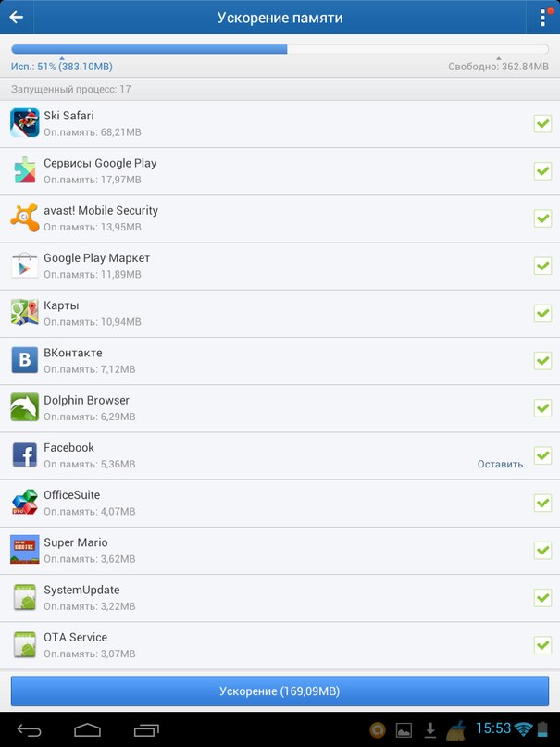Tap the memory usage progress bar

click(x=280, y=49)
